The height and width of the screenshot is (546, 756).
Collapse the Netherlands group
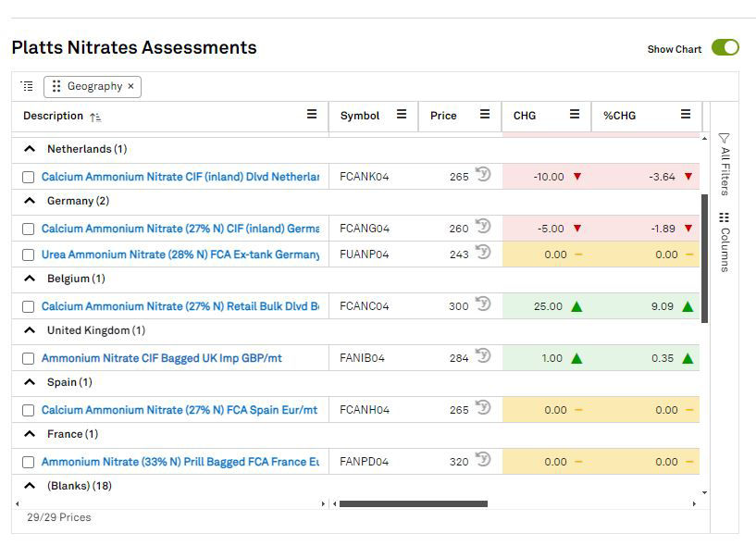point(29,149)
